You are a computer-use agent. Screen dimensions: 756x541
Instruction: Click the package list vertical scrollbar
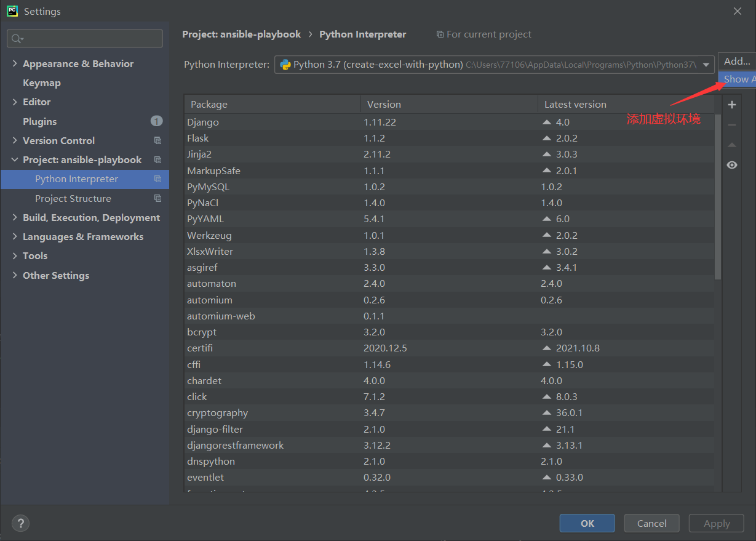[x=718, y=197]
